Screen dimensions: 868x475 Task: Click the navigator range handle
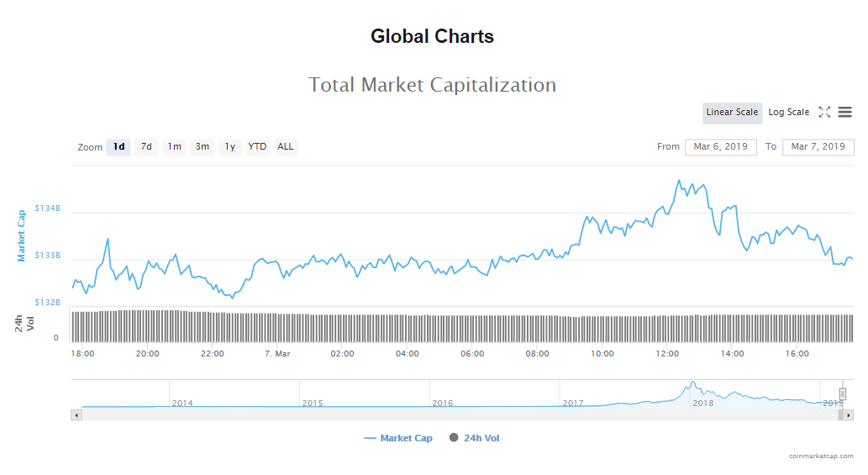[x=842, y=394]
